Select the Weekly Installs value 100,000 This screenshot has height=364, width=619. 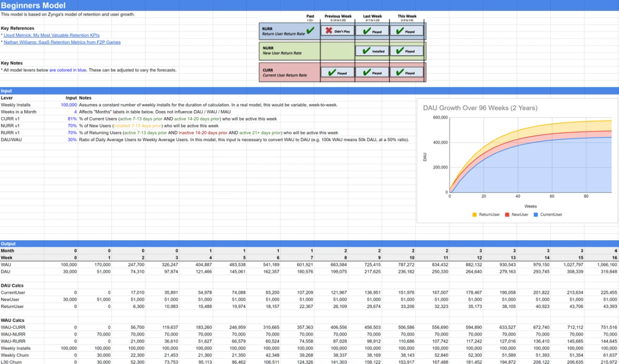click(68, 105)
